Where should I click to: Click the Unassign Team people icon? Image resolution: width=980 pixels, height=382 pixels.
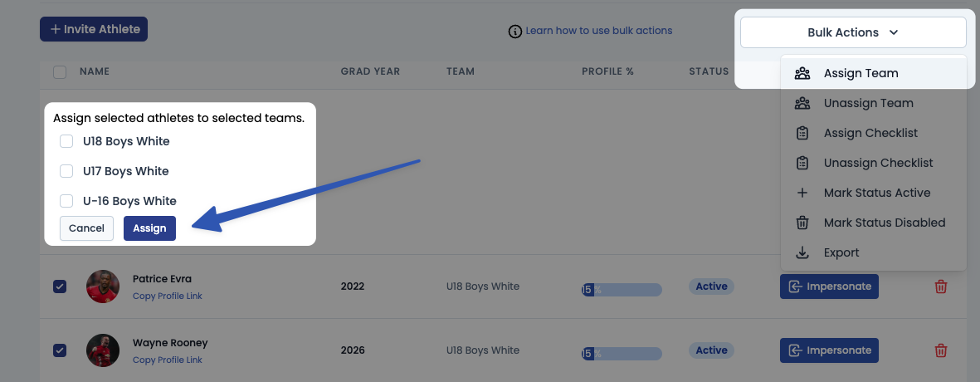pos(802,103)
